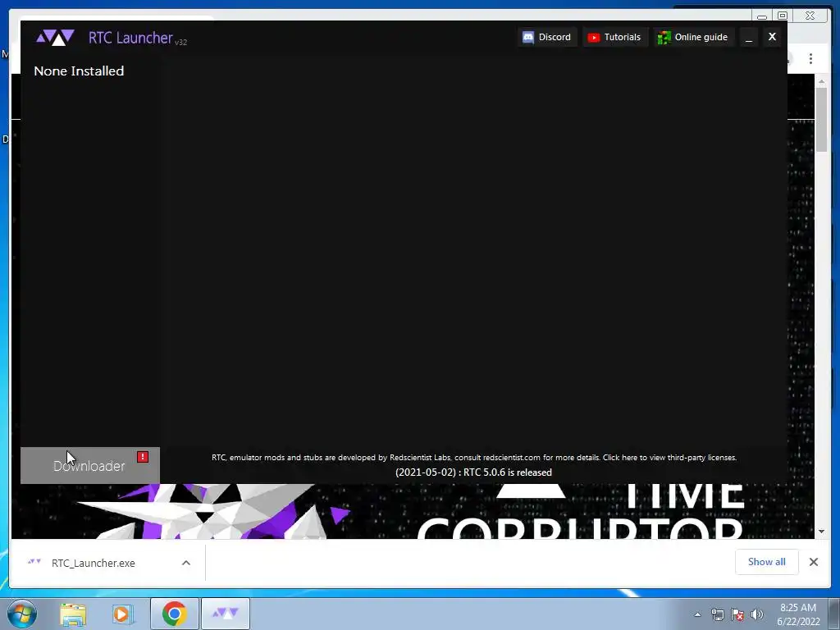Click the RTC Launcher logo icon
Image resolution: width=840 pixels, height=630 pixels.
point(55,38)
